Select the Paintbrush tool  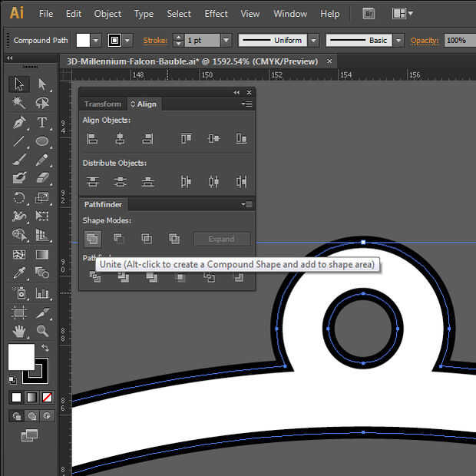pyautogui.click(x=19, y=160)
